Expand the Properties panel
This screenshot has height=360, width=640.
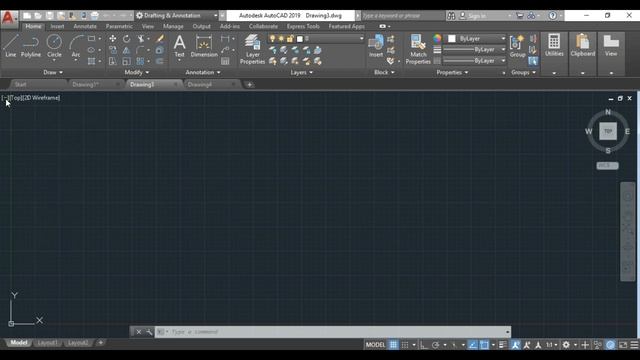(452, 72)
